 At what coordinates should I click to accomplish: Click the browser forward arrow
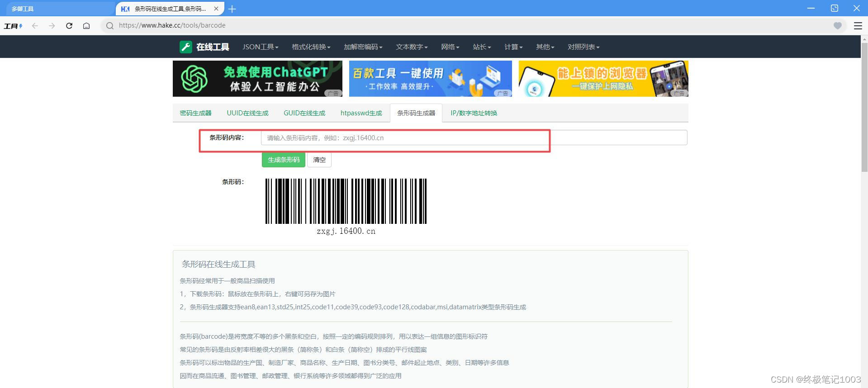52,26
